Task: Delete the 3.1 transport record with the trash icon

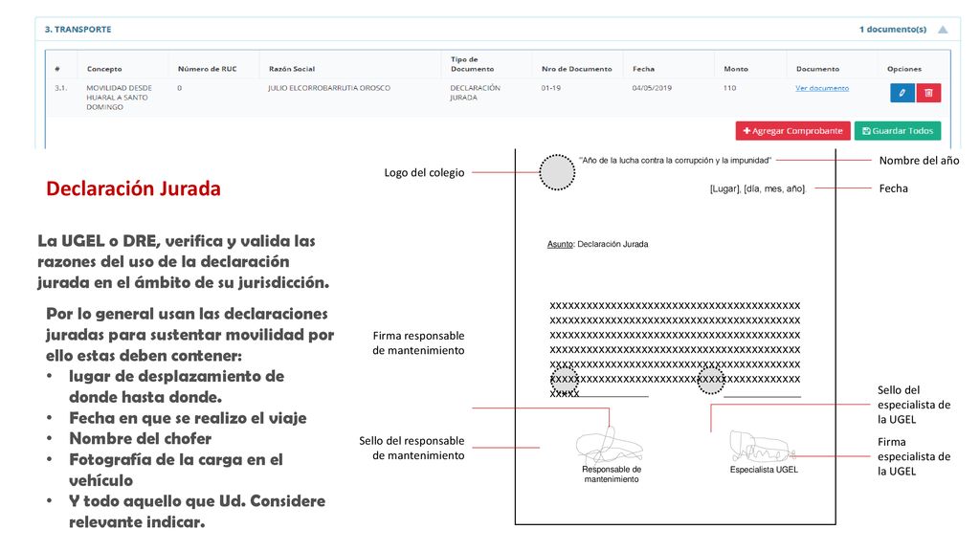Action: pyautogui.click(x=928, y=93)
